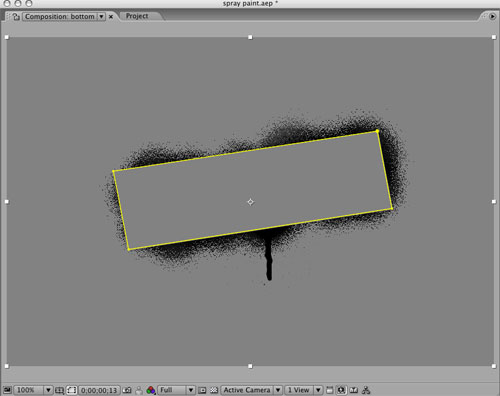Click the Always Preview This View icon
Image resolution: width=500 pixels, height=396 pixels.
[7, 390]
